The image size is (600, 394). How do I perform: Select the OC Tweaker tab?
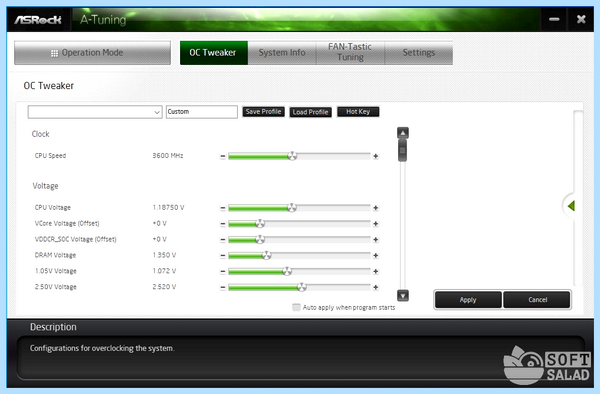coord(214,53)
